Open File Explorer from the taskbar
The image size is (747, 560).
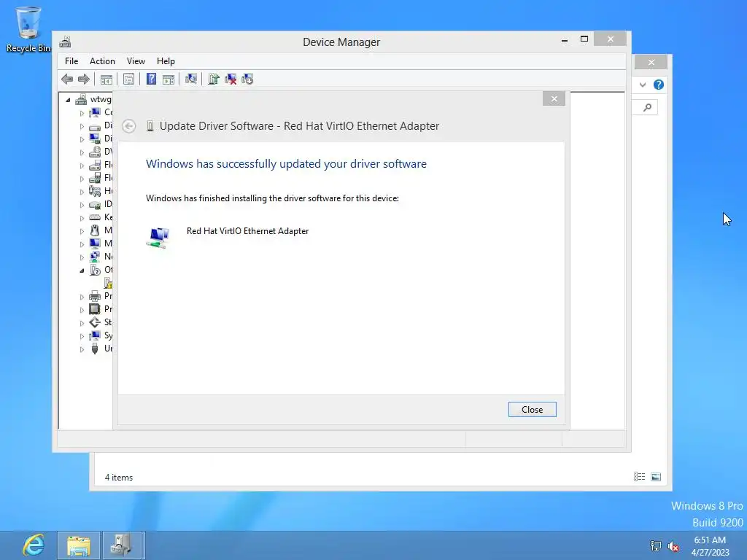[79, 545]
